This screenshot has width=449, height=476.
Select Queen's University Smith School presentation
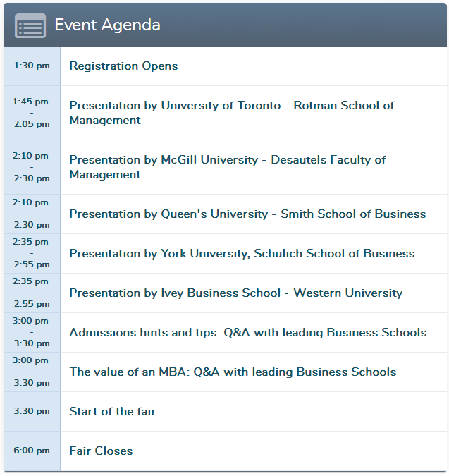[x=247, y=214]
